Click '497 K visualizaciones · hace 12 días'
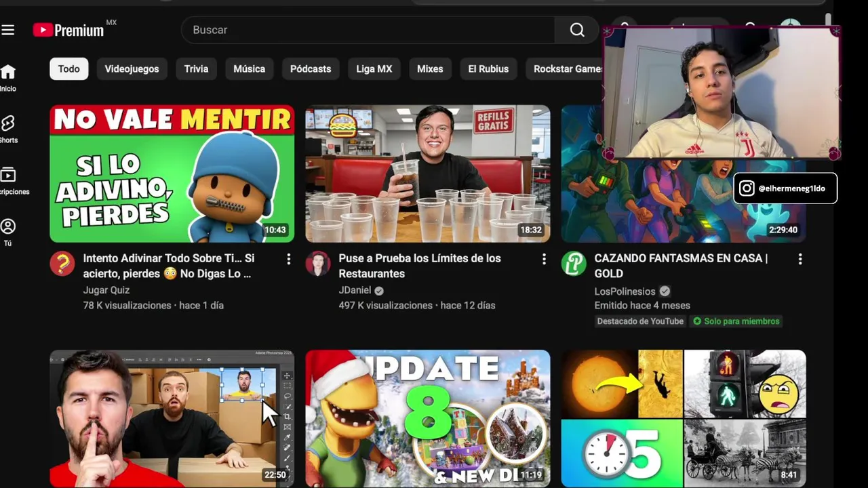Image resolution: width=868 pixels, height=488 pixels. coord(417,306)
